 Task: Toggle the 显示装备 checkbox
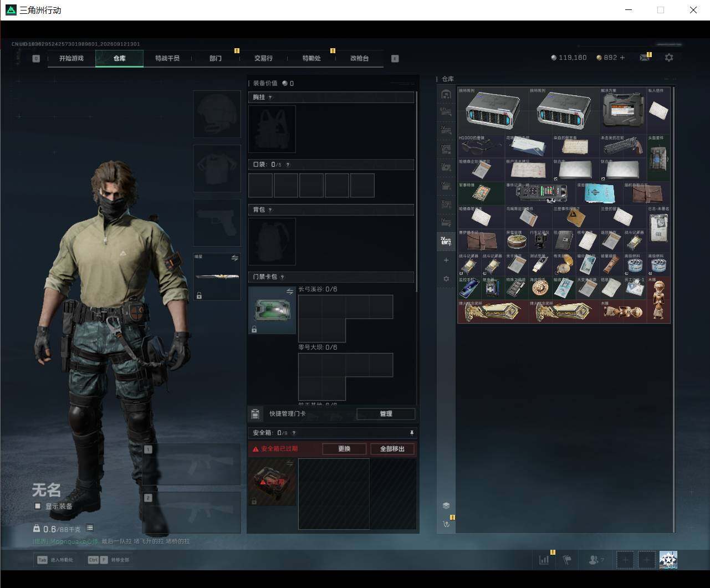[x=38, y=506]
